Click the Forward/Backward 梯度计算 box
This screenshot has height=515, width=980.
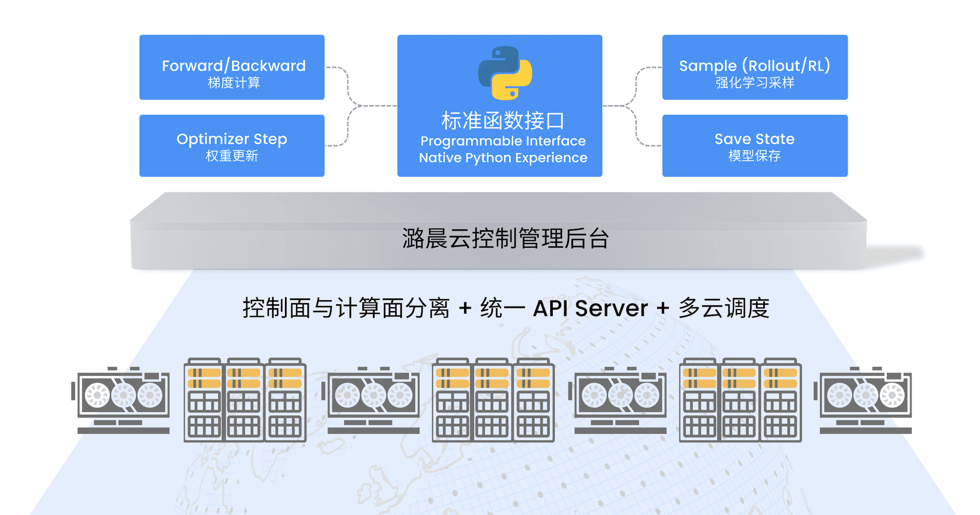(232, 68)
